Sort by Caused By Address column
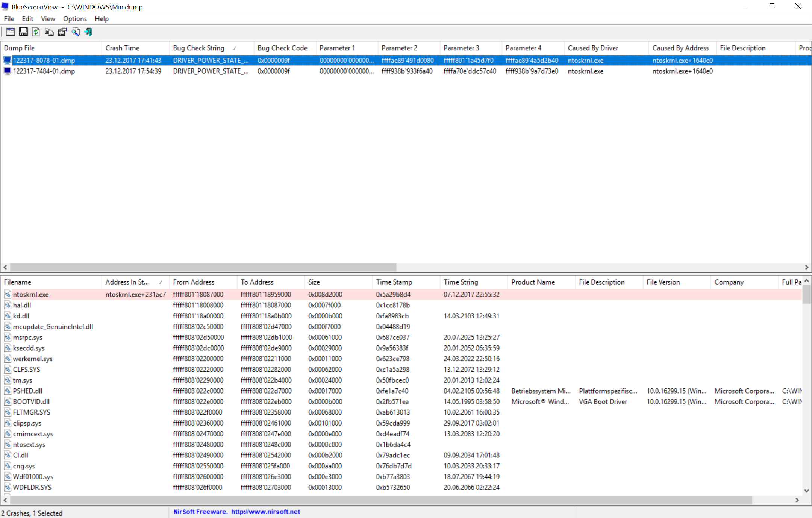812x518 pixels. pyautogui.click(x=682, y=48)
